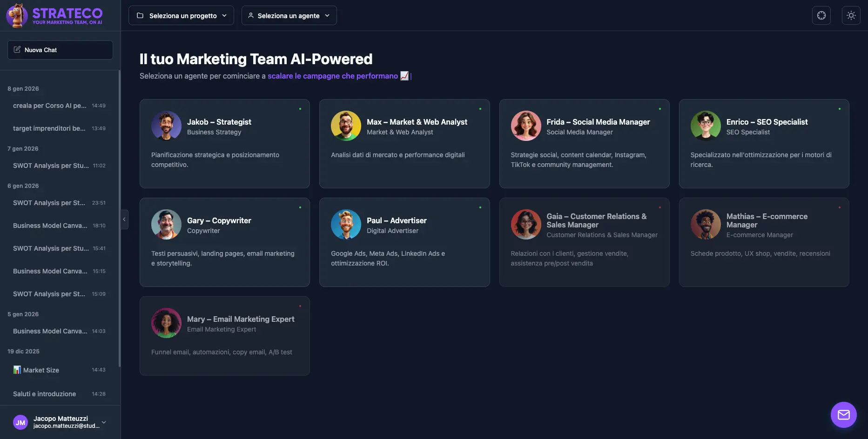Open the Seleziona un progetto dropdown
Viewport: 868px width, 439px height.
point(181,15)
